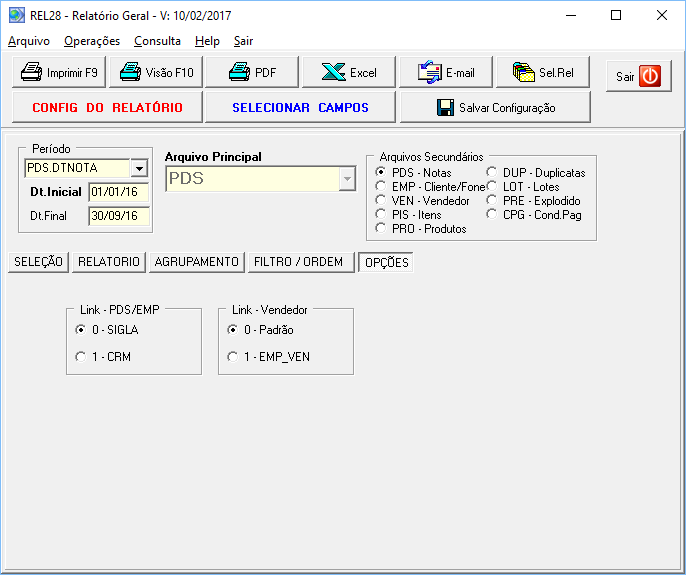Click the PDS.DTNOTA period text field
Viewport: 686px width, 575px height.
point(77,168)
